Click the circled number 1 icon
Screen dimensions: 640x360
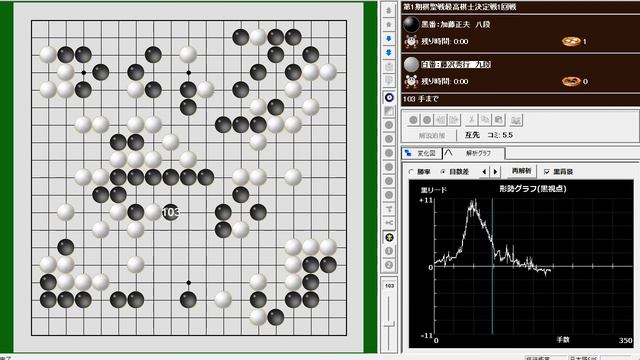[389, 251]
